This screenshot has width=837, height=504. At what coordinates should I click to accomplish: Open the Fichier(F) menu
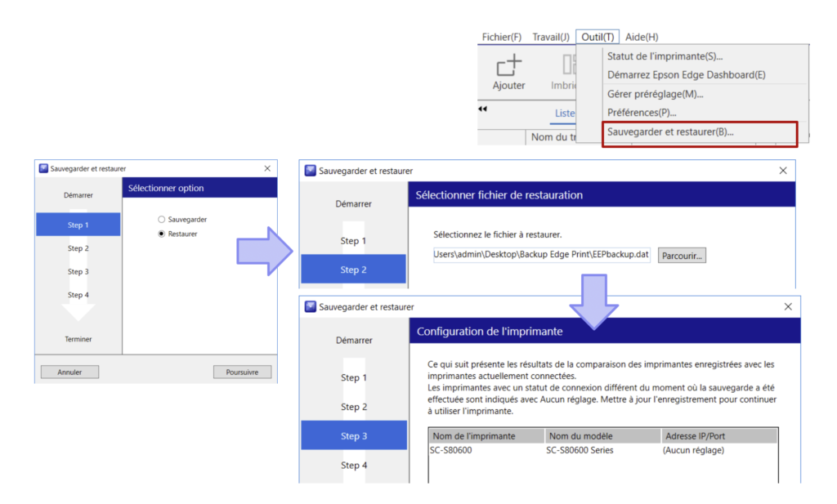pos(501,37)
